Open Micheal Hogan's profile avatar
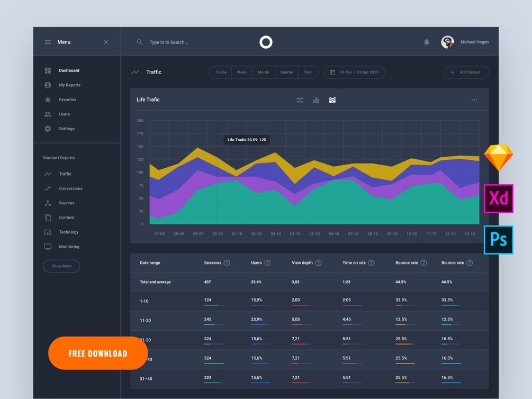The height and width of the screenshot is (399, 532). pos(447,42)
